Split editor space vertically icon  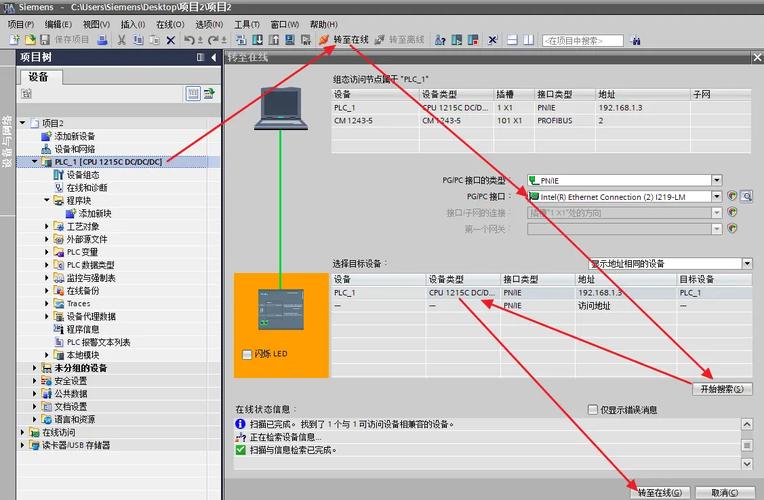point(529,40)
